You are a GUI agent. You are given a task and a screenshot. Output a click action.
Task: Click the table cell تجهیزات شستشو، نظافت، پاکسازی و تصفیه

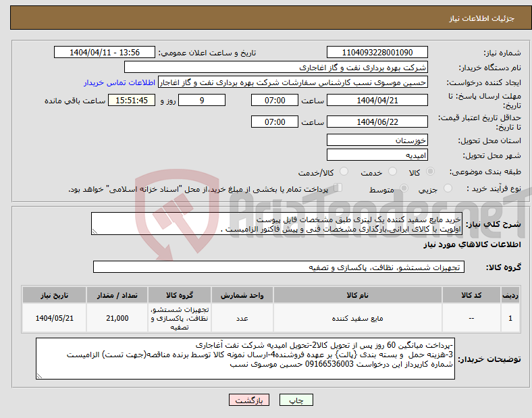(180, 318)
